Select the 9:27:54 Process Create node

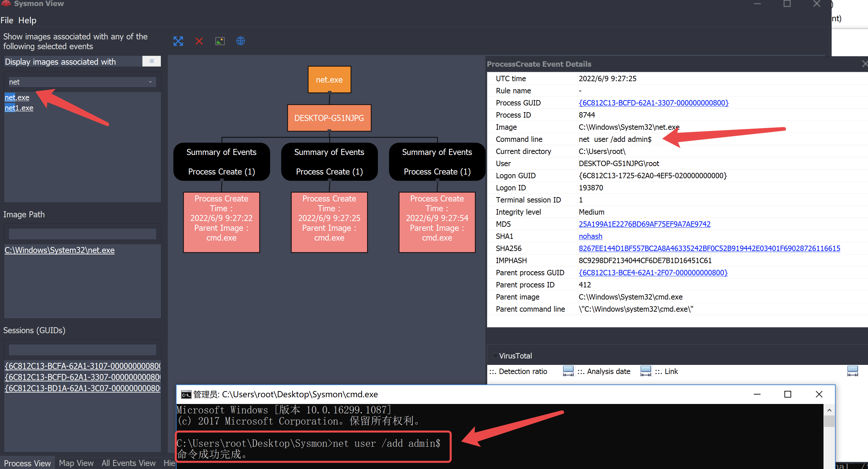[x=437, y=222]
